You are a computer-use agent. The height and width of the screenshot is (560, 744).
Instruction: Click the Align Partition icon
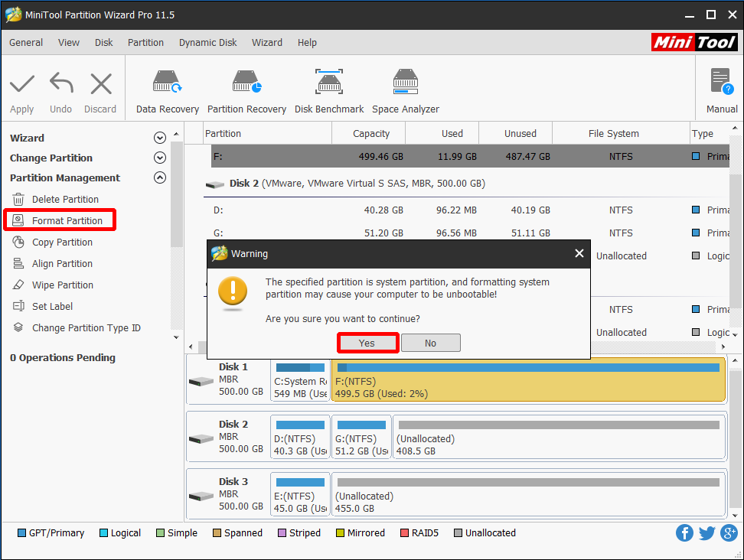[x=18, y=263]
